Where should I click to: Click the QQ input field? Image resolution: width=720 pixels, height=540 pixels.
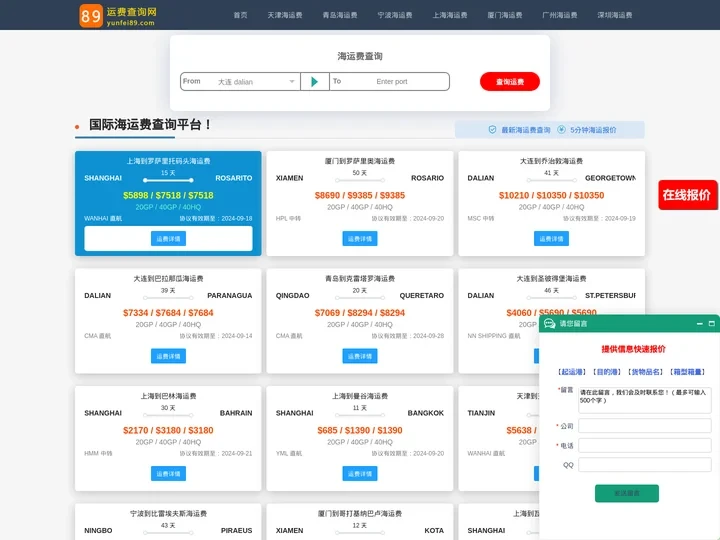click(645, 465)
